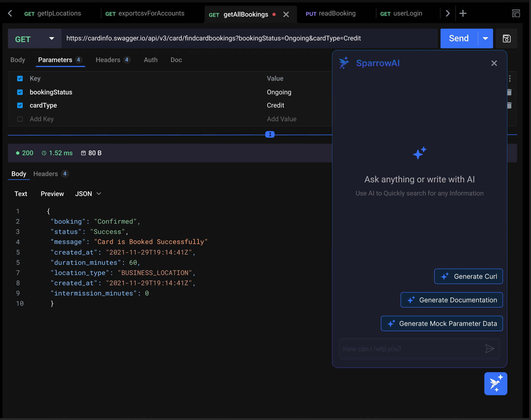Switch to readBooking tab

coord(331,13)
